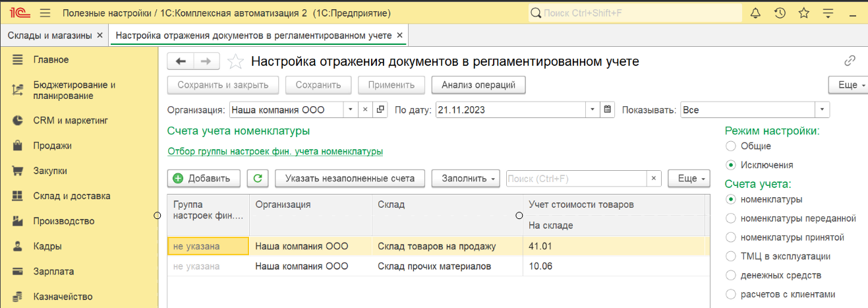Image resolution: width=868 pixels, height=308 pixels.
Task: Close the Склады и магазины tab
Action: click(100, 35)
